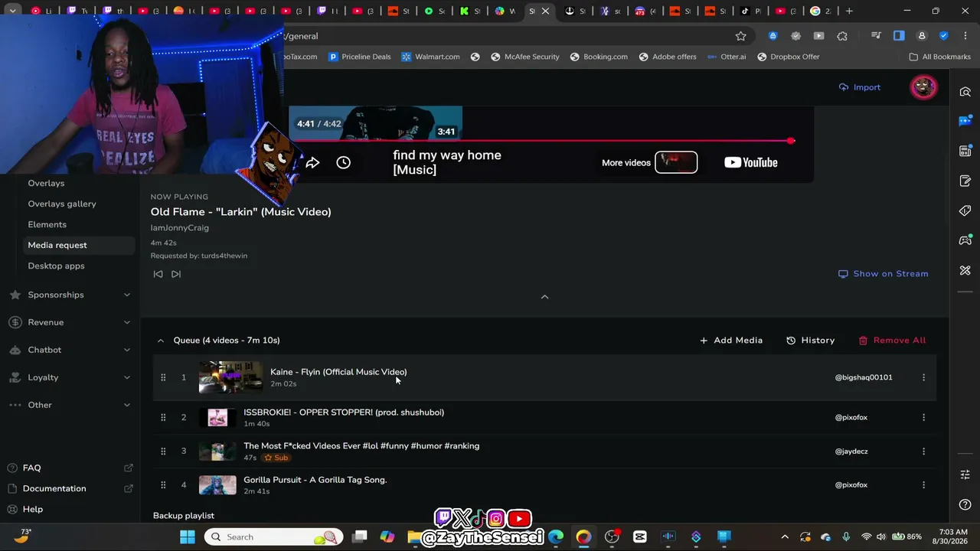Grab drag handle for The Most F*cked Videos row
This screenshot has height=551, width=980.
[x=163, y=452]
